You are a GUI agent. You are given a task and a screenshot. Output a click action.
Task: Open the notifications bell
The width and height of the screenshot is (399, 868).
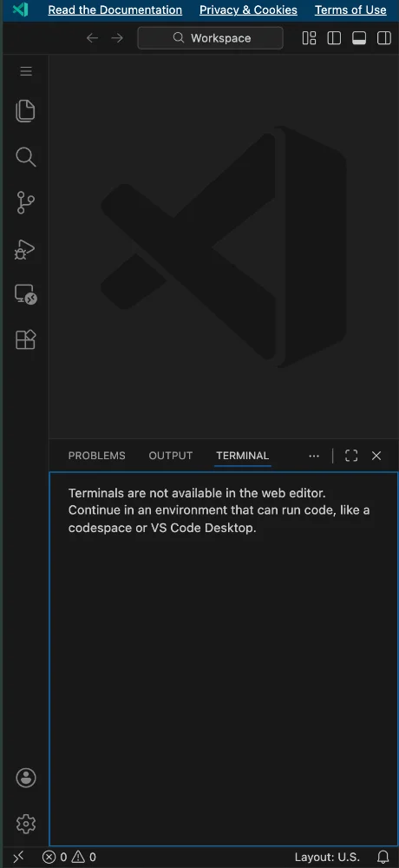(383, 857)
